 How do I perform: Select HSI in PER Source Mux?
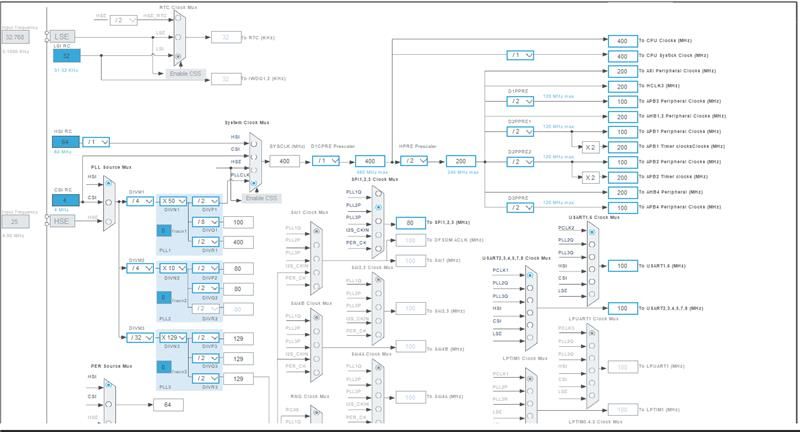(108, 384)
